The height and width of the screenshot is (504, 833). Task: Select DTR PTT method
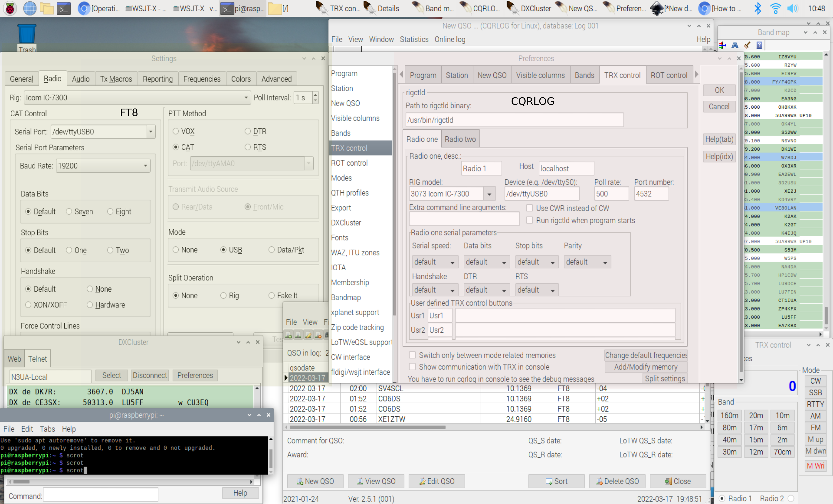point(256,131)
